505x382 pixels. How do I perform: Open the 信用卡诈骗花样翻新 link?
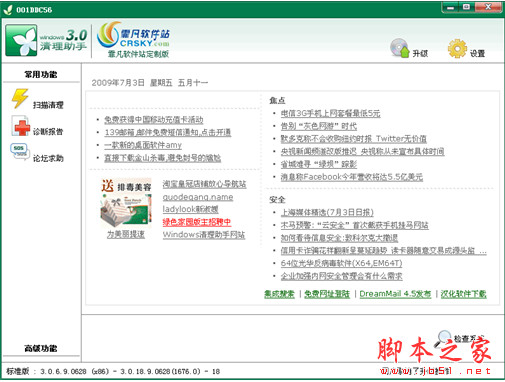(x=384, y=251)
